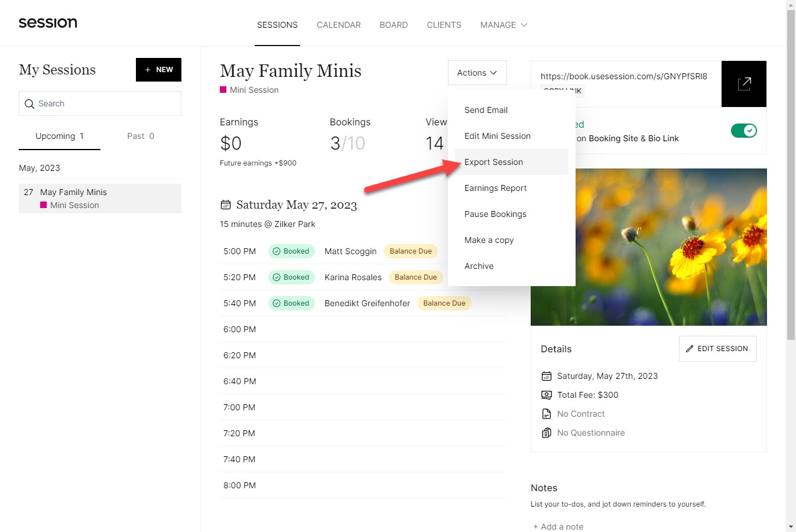The image size is (796, 532).
Task: Choose Make a copy option
Action: 512,240
